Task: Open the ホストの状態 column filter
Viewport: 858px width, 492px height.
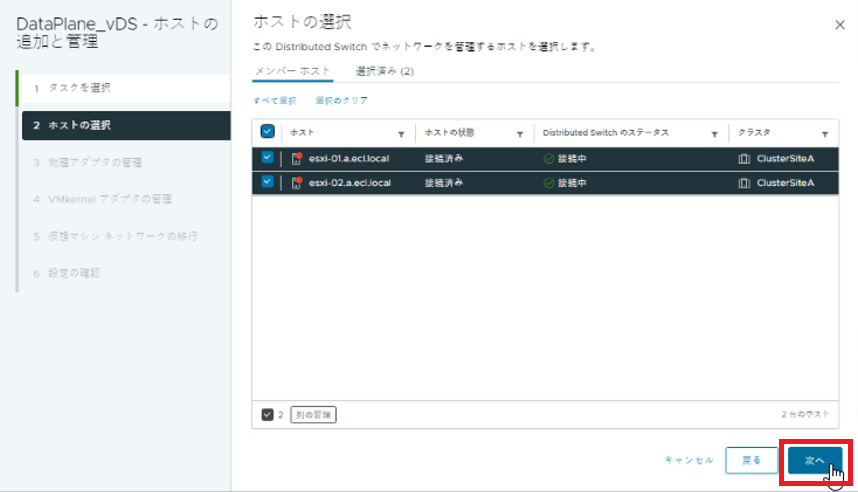Action: [x=520, y=133]
